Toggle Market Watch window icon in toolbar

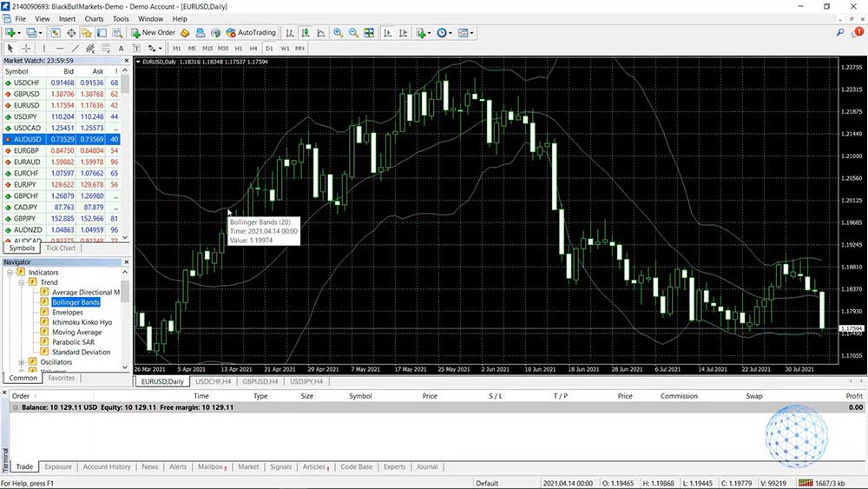[56, 33]
